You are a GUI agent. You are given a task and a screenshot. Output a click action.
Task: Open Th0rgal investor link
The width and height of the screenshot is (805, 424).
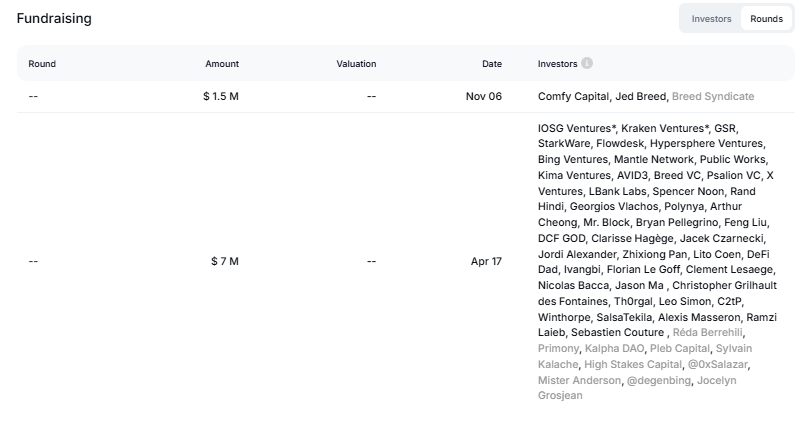tap(633, 301)
